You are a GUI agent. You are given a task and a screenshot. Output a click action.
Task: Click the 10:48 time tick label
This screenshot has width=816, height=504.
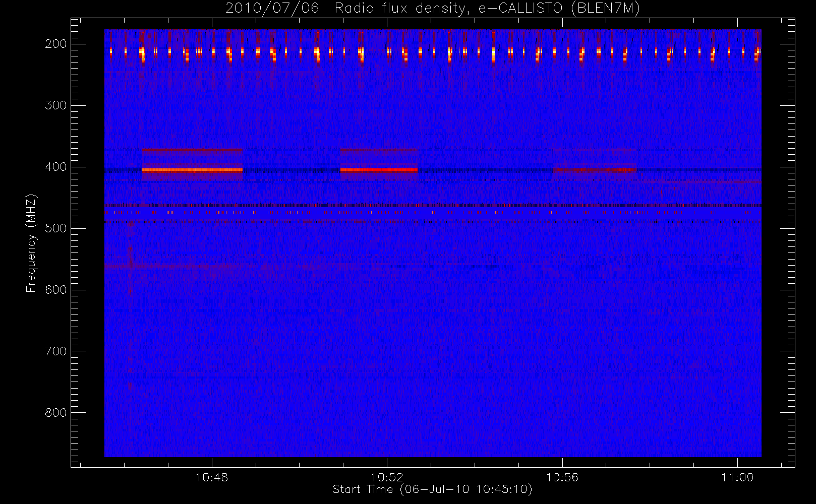click(x=212, y=477)
